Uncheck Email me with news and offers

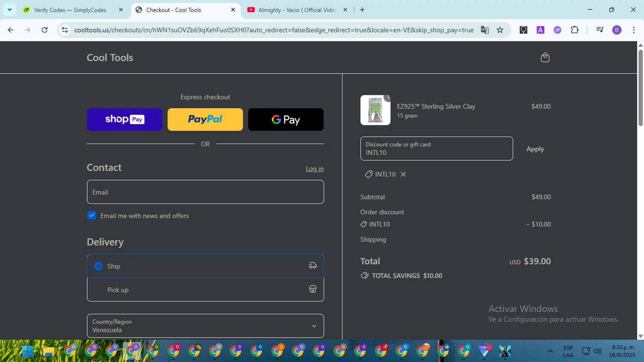click(x=91, y=216)
